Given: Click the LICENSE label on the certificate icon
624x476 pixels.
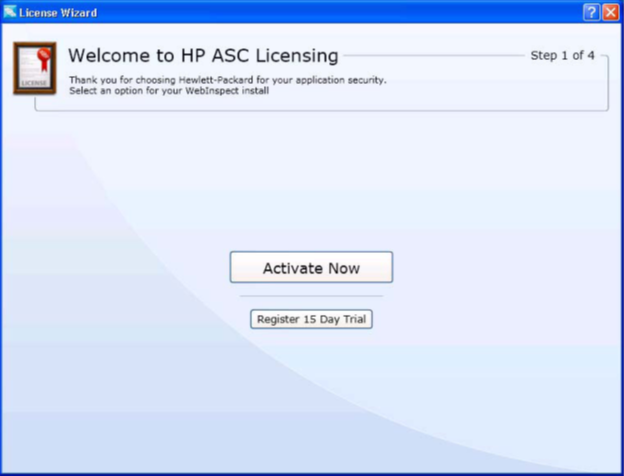Looking at the screenshot, I should 34,86.
